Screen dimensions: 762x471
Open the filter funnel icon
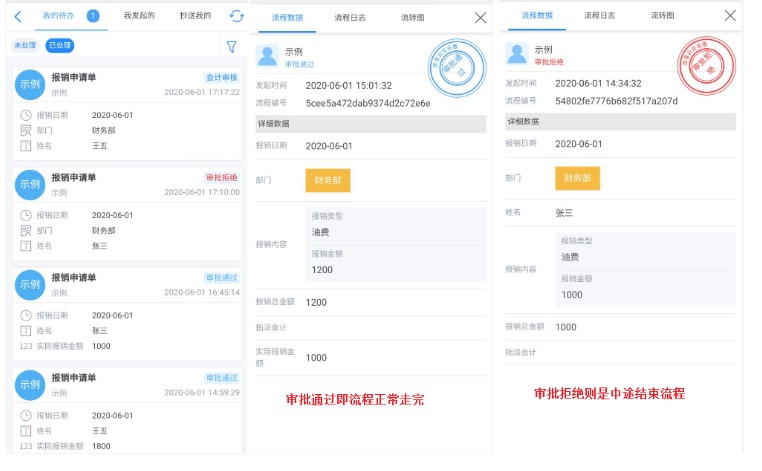(231, 46)
